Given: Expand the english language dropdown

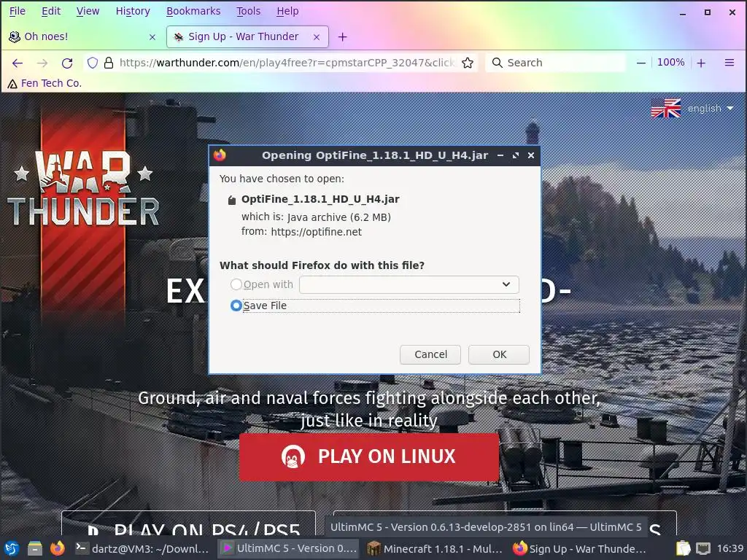Looking at the screenshot, I should (x=711, y=109).
